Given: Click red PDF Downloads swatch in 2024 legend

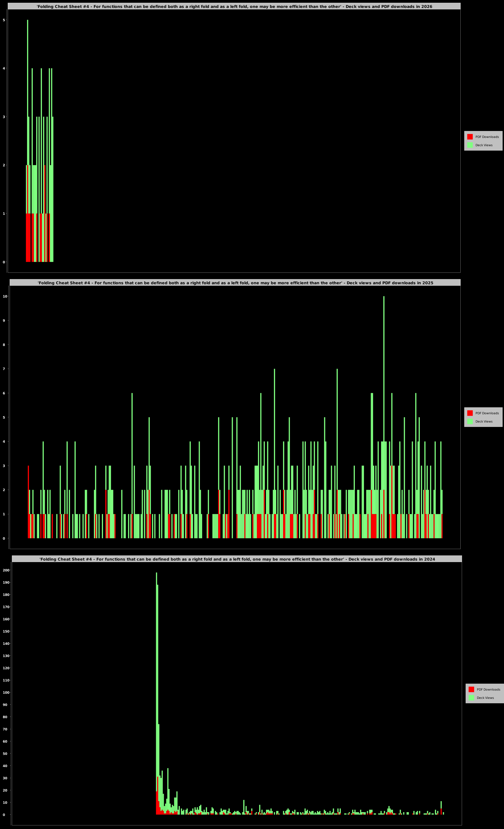Looking at the screenshot, I should pyautogui.click(x=471, y=689).
